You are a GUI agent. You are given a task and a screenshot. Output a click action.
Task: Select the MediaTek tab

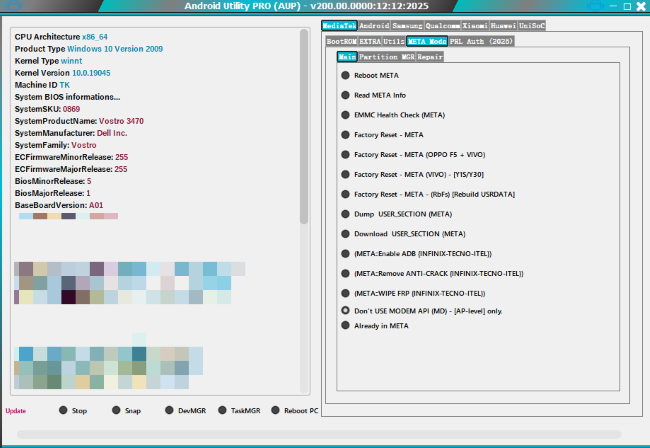(x=339, y=26)
